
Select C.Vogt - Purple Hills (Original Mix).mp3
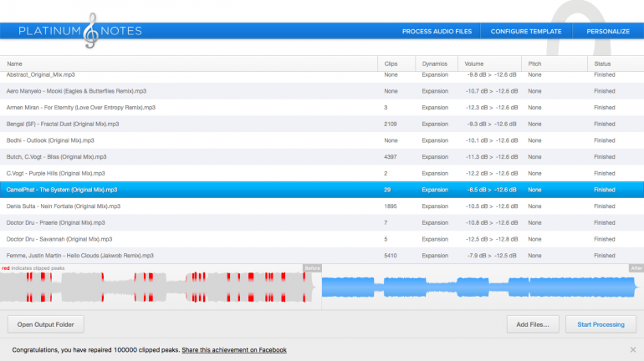point(322,173)
